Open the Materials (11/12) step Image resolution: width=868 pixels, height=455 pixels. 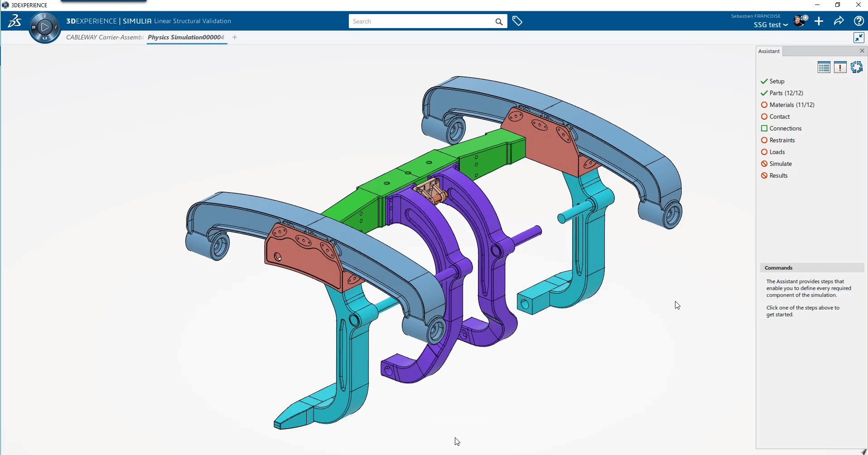(792, 105)
